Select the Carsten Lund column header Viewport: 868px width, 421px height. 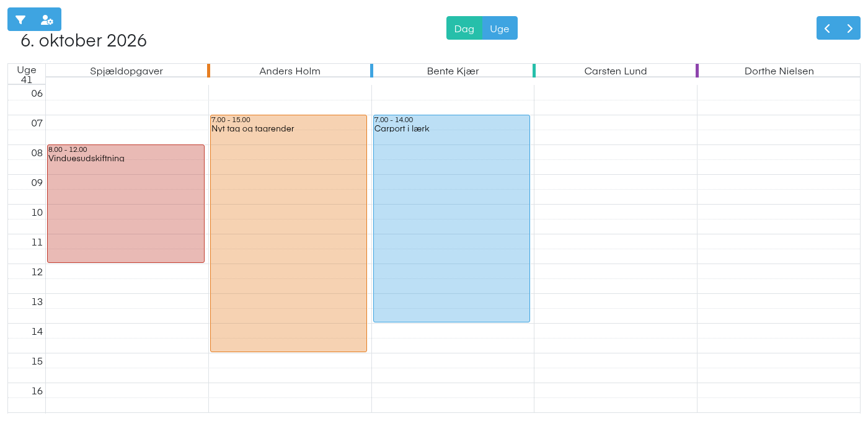coord(616,71)
